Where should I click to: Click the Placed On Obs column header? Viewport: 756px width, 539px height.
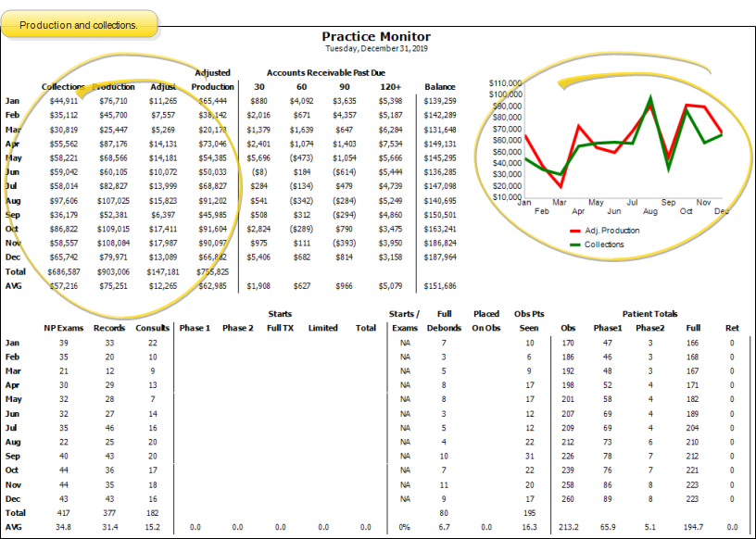[x=485, y=321]
